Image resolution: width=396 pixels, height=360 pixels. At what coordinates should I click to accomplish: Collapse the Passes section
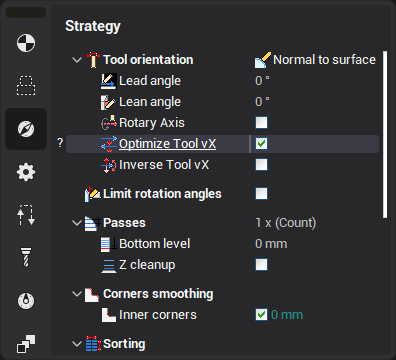point(77,223)
